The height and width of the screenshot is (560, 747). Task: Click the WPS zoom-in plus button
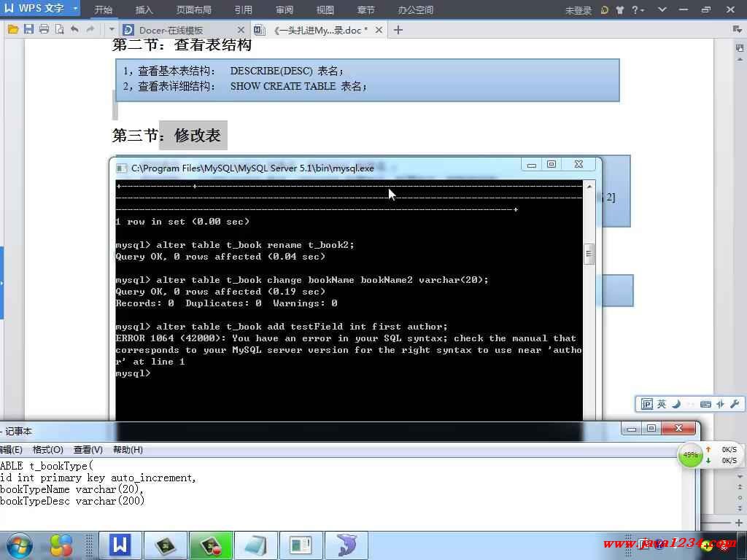[739, 523]
